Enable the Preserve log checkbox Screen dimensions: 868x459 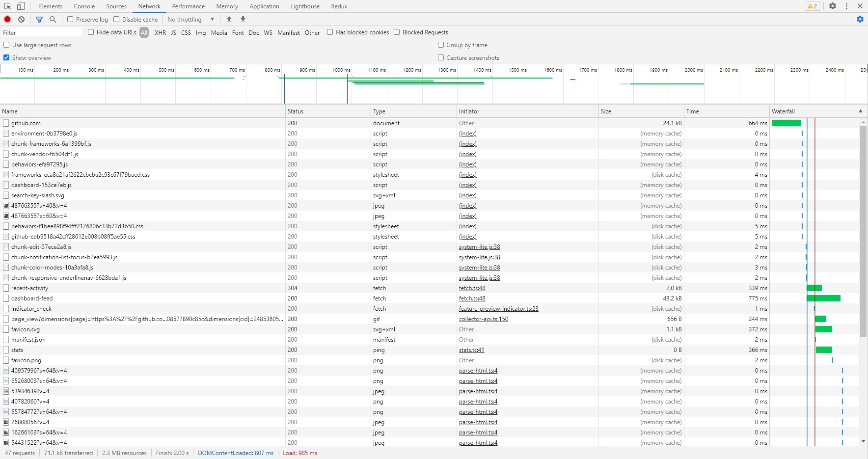pos(70,19)
